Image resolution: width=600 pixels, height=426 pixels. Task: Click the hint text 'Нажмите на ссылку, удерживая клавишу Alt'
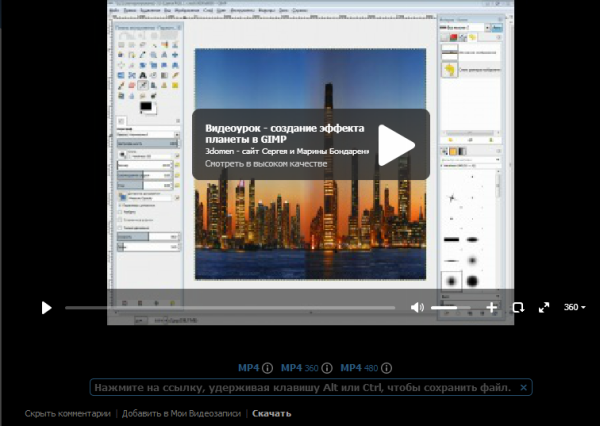216,388
